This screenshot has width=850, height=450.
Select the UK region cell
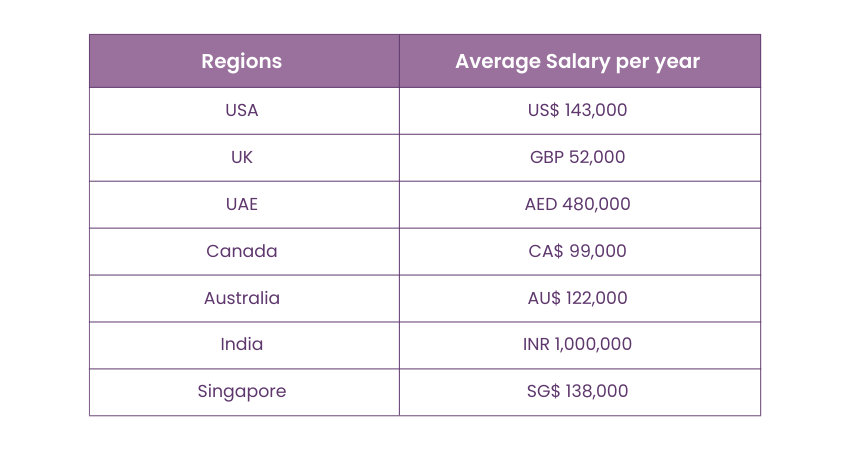(x=242, y=157)
